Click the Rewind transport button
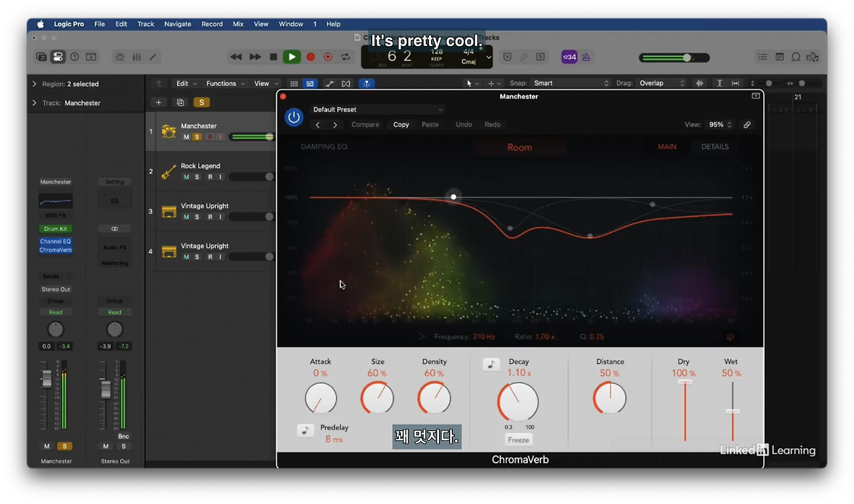The image size is (854, 504). click(x=236, y=57)
